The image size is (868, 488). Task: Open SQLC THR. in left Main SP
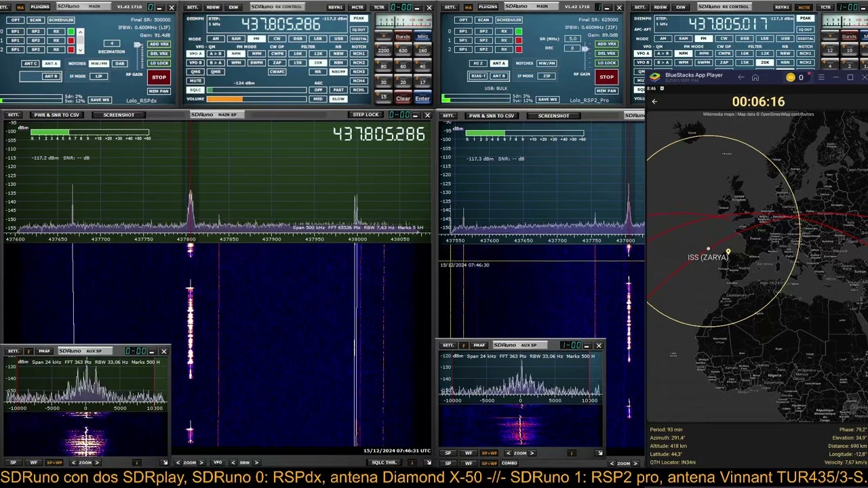click(x=384, y=462)
